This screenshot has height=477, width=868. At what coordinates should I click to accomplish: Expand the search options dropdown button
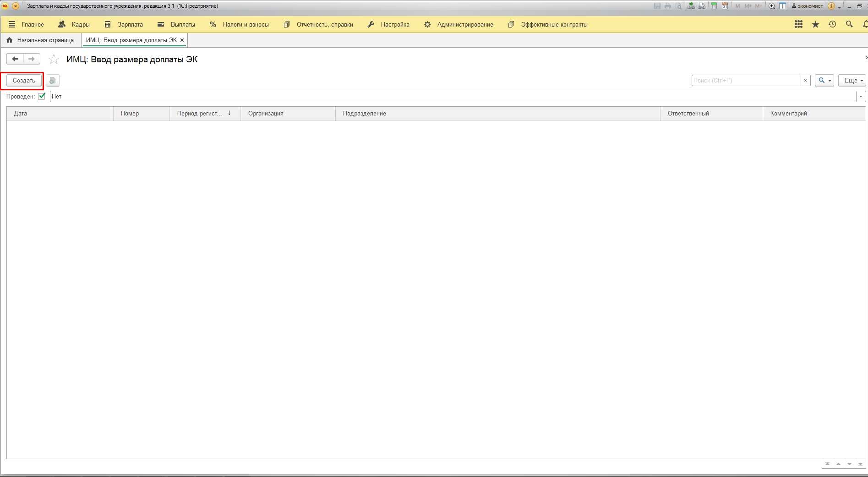[x=824, y=80]
